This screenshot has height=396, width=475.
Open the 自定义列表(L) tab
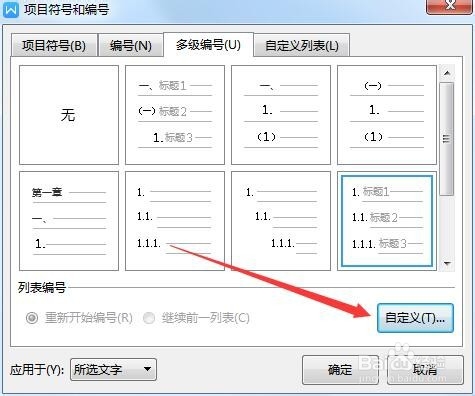[302, 45]
